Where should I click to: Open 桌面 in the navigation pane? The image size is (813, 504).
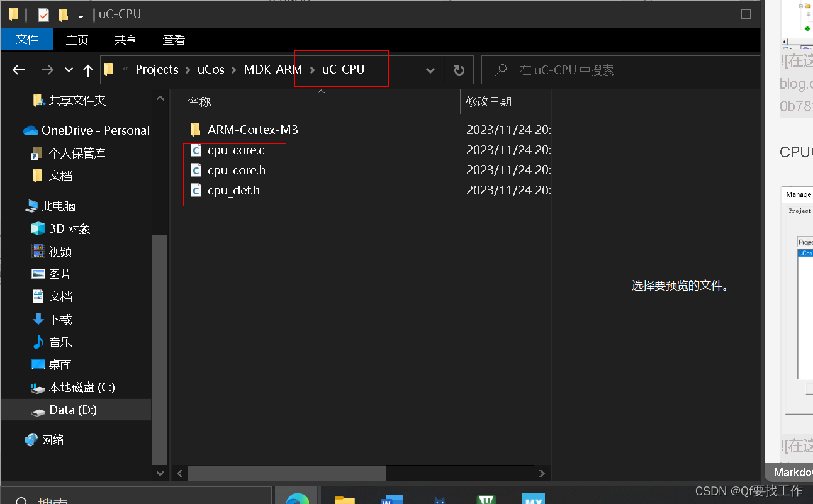60,364
